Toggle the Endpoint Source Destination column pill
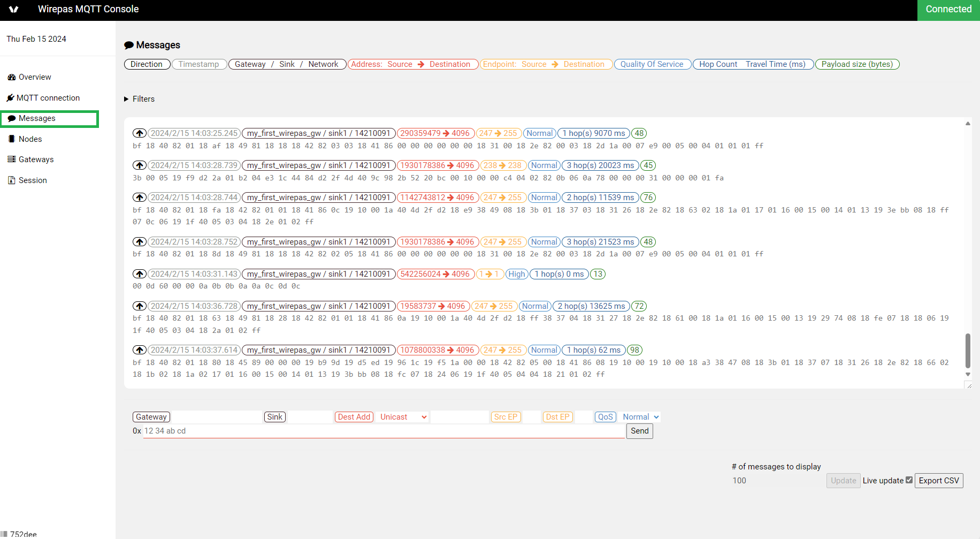The height and width of the screenshot is (539, 980). click(546, 64)
